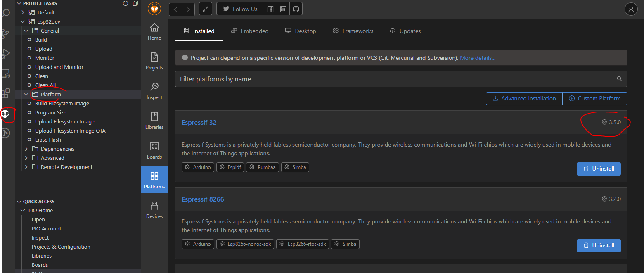Image resolution: width=644 pixels, height=273 pixels.
Task: Open the LinkedIn icon link
Action: (283, 9)
